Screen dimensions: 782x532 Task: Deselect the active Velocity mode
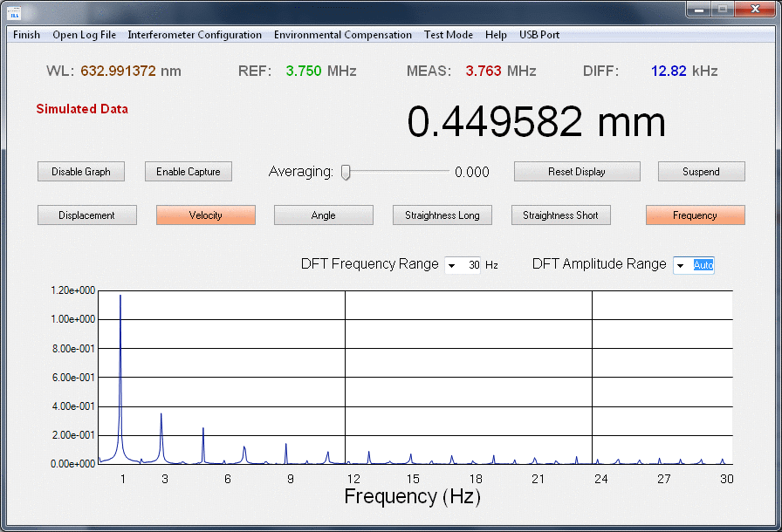click(x=205, y=215)
